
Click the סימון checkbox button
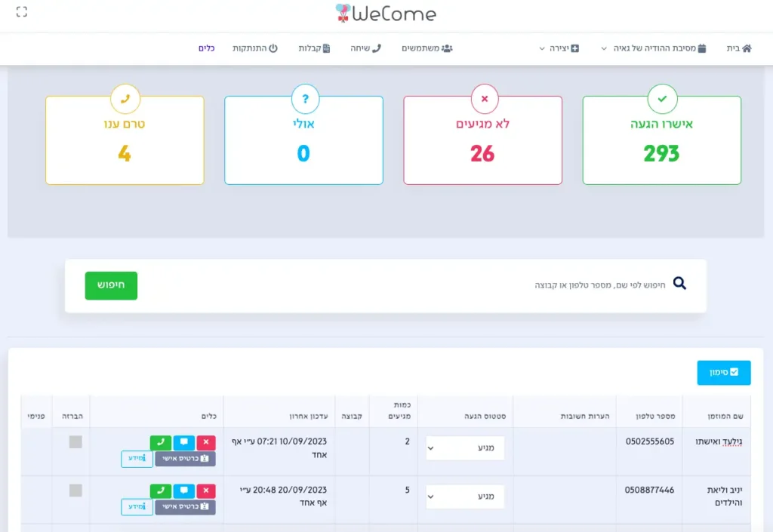pyautogui.click(x=723, y=373)
